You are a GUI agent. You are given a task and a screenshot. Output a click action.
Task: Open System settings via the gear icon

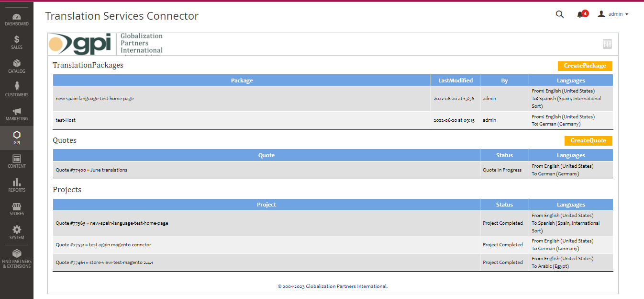[x=17, y=232]
